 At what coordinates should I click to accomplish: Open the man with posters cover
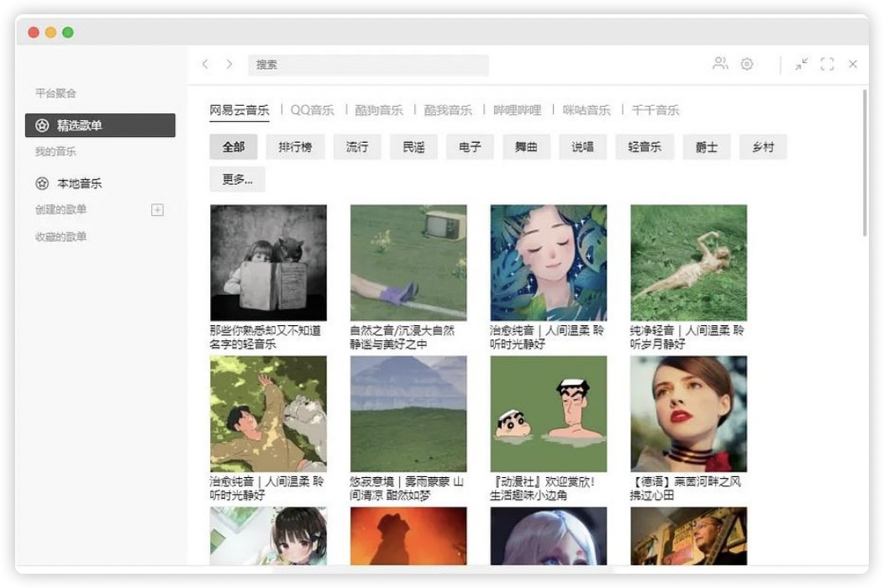(x=689, y=536)
